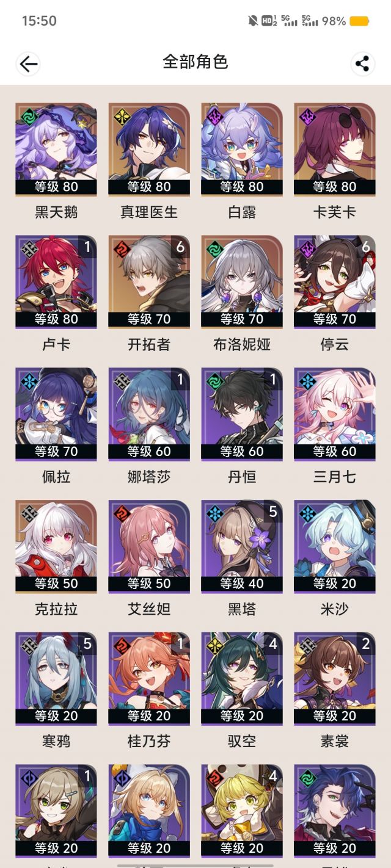Tap the battery indicator in status bar

coord(359,21)
